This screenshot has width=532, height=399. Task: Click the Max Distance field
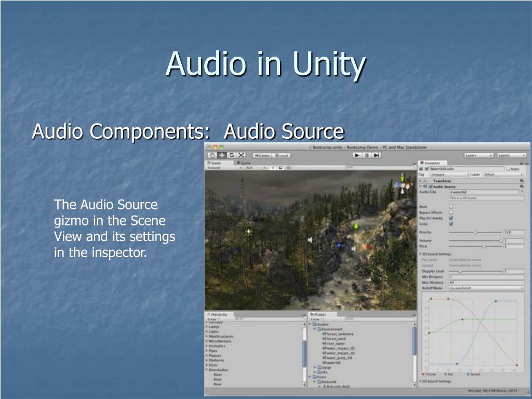[486, 282]
